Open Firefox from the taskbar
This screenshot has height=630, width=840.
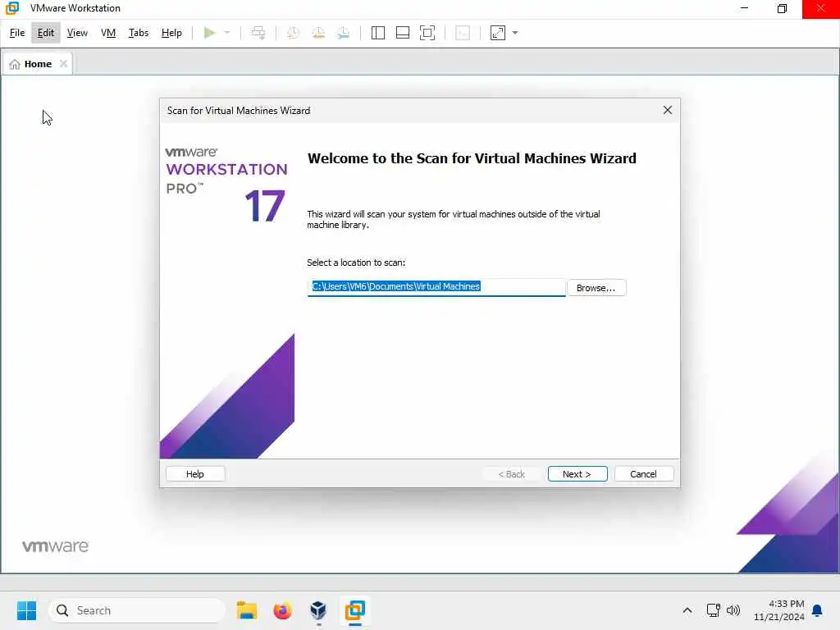pyautogui.click(x=282, y=610)
